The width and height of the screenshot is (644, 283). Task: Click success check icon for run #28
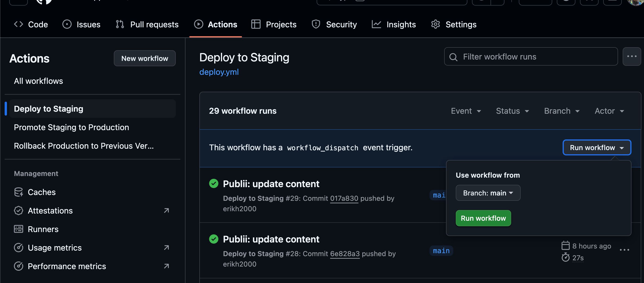coord(214,239)
